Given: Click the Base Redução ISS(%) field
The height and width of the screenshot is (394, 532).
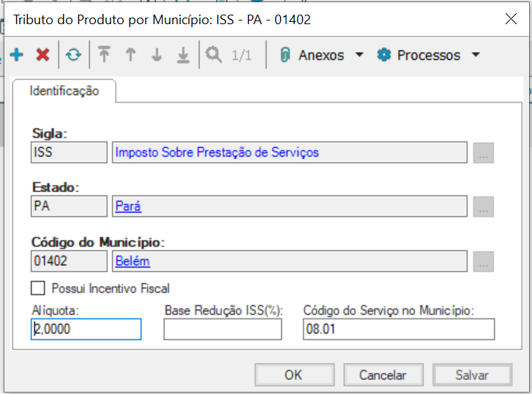Looking at the screenshot, I should (223, 329).
